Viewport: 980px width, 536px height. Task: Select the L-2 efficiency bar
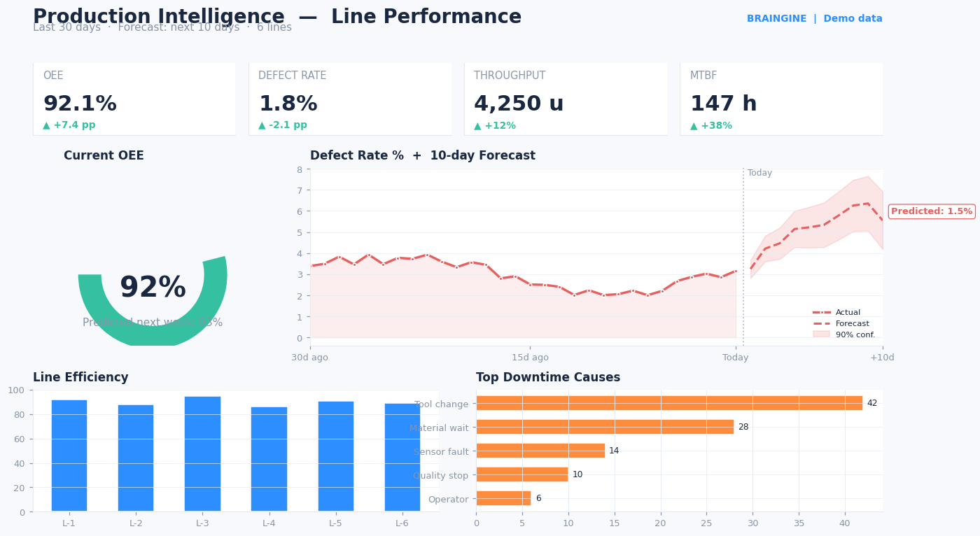point(136,458)
